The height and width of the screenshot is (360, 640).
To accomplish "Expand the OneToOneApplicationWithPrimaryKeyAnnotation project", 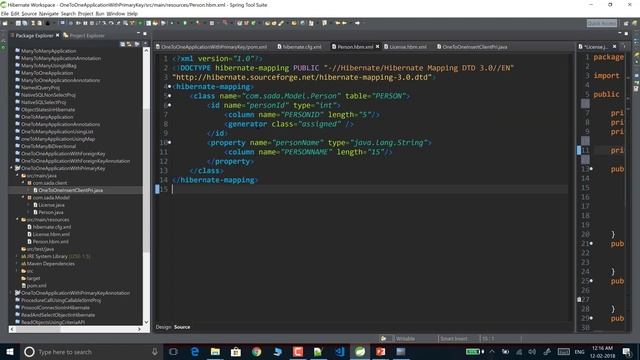I will point(11,293).
